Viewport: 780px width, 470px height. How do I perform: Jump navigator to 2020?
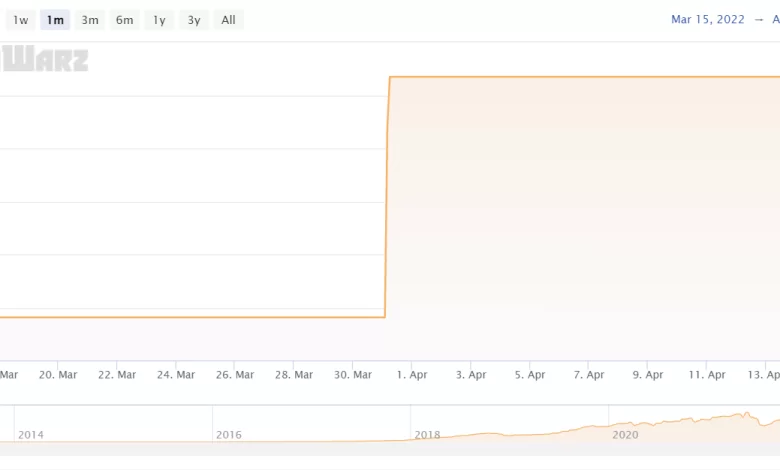625,435
